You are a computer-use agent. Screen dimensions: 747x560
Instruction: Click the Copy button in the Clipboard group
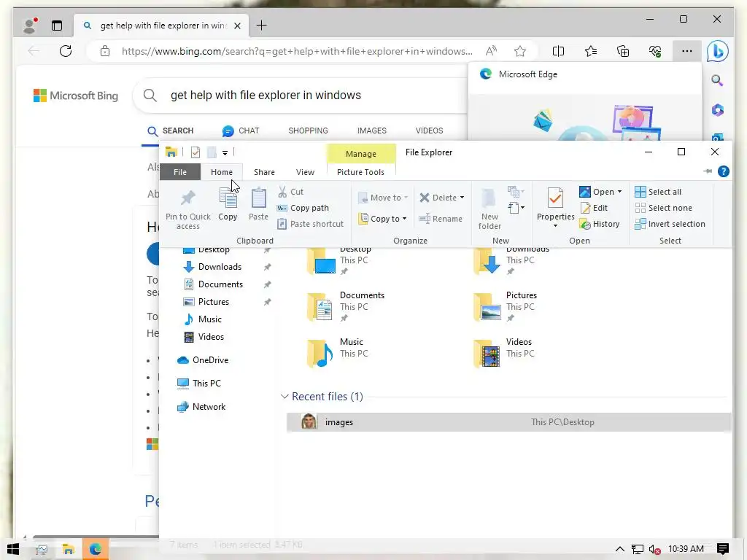click(x=228, y=205)
